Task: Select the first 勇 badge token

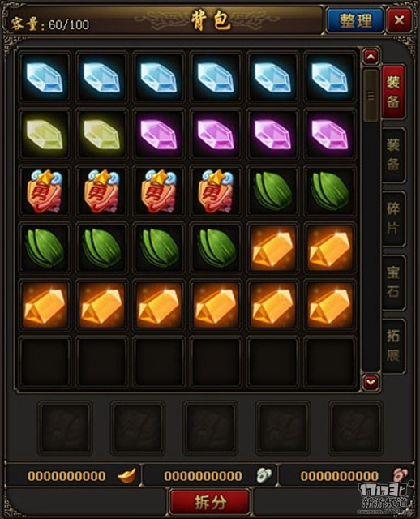Action: 45,191
